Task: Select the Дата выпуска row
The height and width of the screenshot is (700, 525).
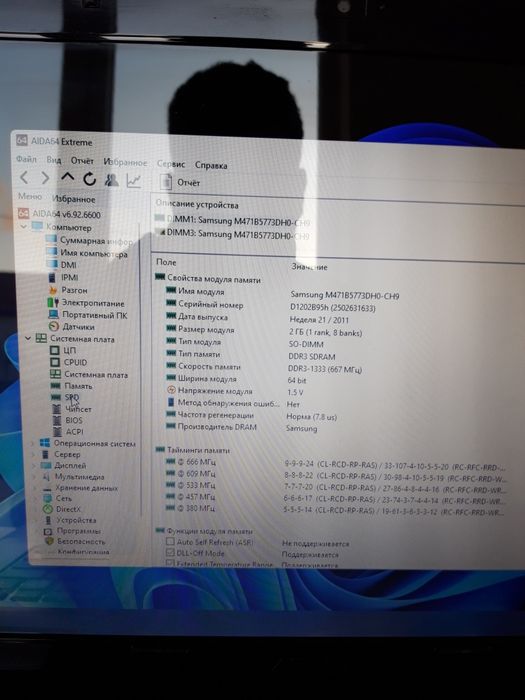Action: pyautogui.click(x=258, y=318)
